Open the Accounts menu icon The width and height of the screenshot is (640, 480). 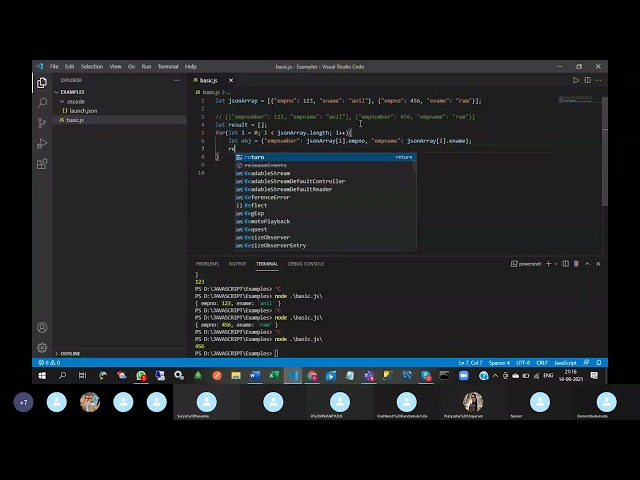coord(42,327)
